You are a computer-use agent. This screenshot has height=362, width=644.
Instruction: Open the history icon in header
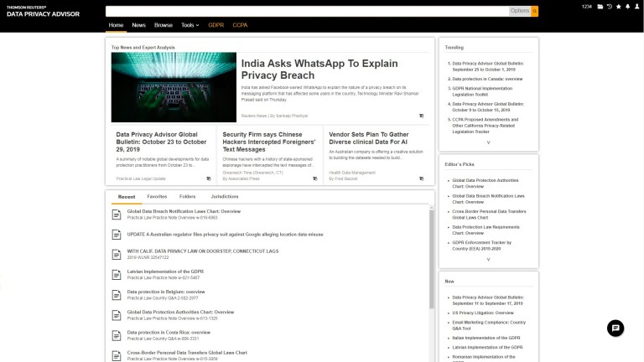(x=610, y=7)
